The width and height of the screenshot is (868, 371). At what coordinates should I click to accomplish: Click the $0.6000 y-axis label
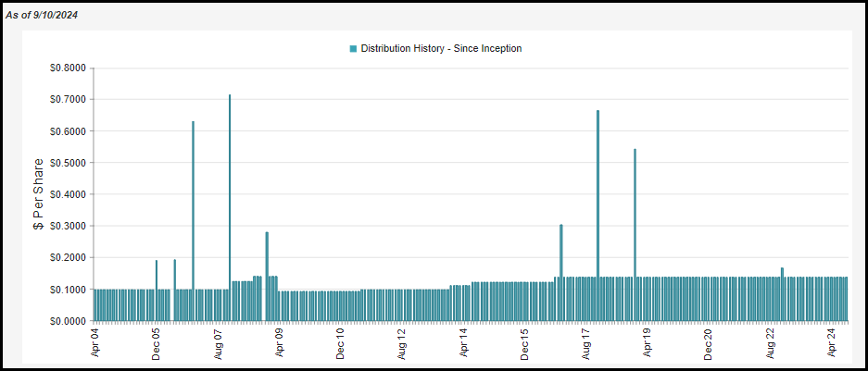tap(69, 131)
